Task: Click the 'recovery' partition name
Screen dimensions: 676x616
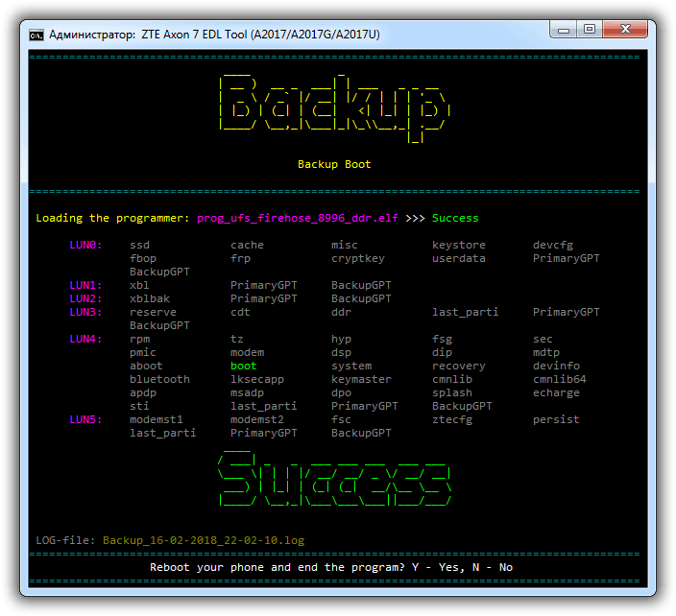Action: [x=459, y=366]
